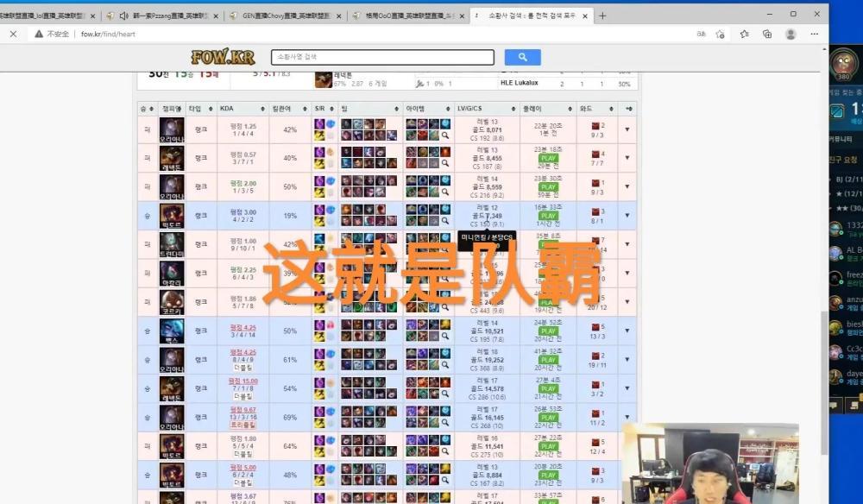The image size is (863, 504).
Task: Click PLAY replay for 레넥톤 3/7/1 match
Action: (x=548, y=159)
